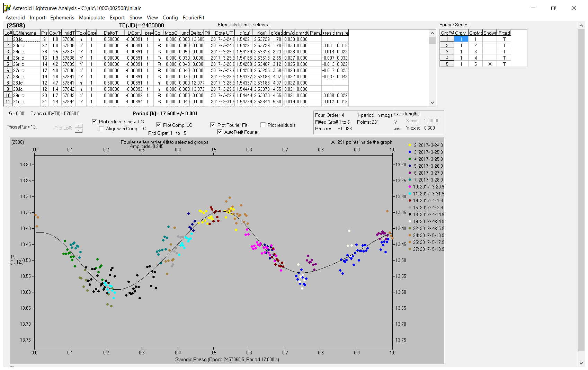Click the DeltaT column header

tap(111, 33)
